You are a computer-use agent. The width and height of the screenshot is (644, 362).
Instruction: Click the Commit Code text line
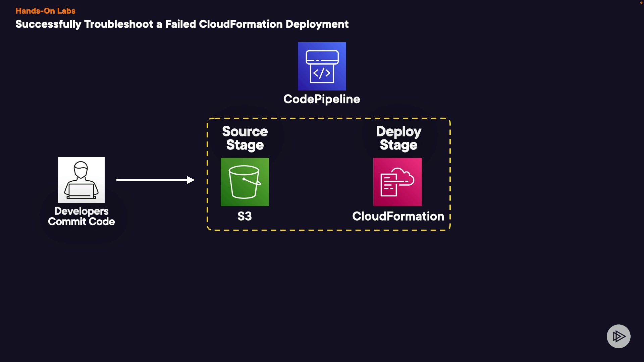(81, 222)
